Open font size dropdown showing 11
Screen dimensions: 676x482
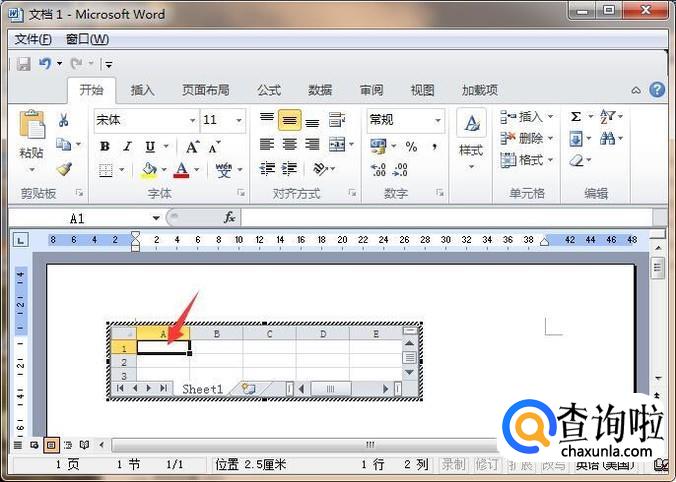tap(238, 120)
